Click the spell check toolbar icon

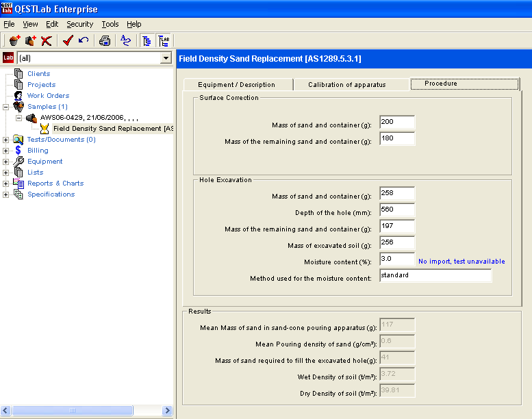(126, 40)
